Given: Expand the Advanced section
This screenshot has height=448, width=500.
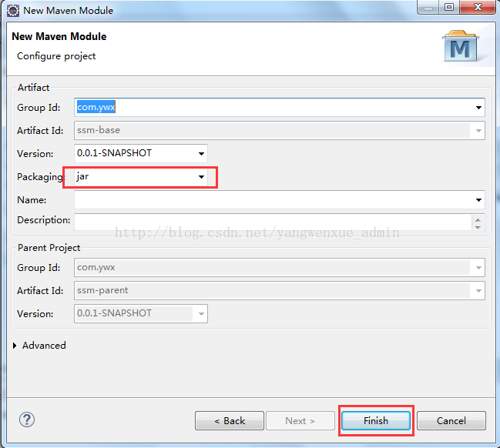Looking at the screenshot, I should click(x=15, y=346).
